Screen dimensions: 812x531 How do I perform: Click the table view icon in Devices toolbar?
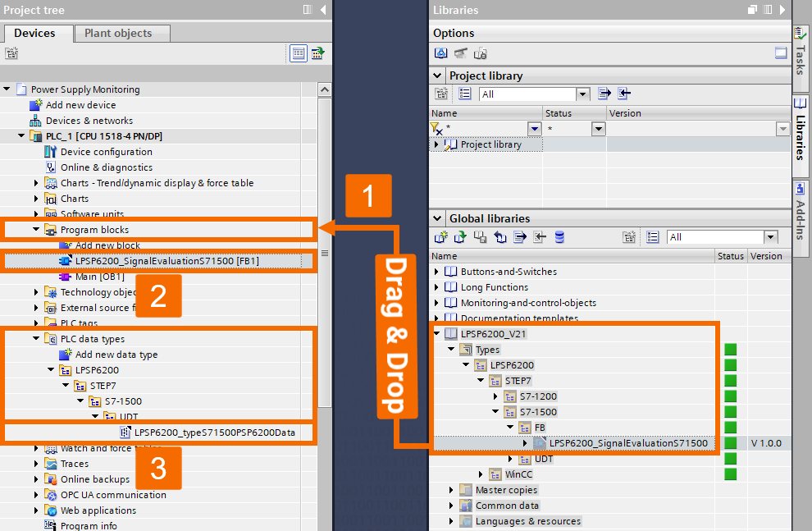tap(299, 53)
